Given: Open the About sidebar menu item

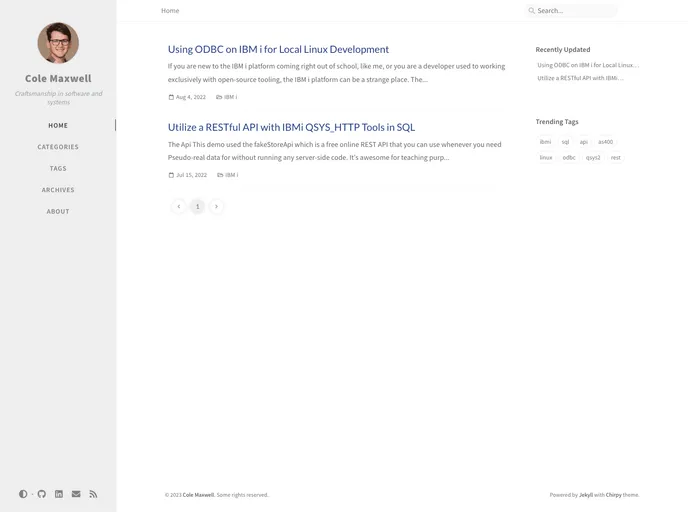Looking at the screenshot, I should (58, 211).
